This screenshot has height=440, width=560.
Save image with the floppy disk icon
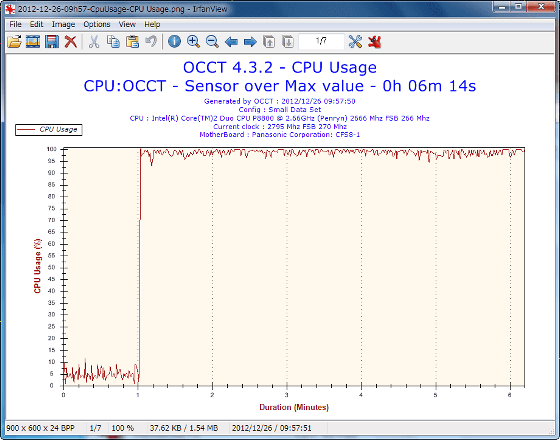tap(52, 42)
